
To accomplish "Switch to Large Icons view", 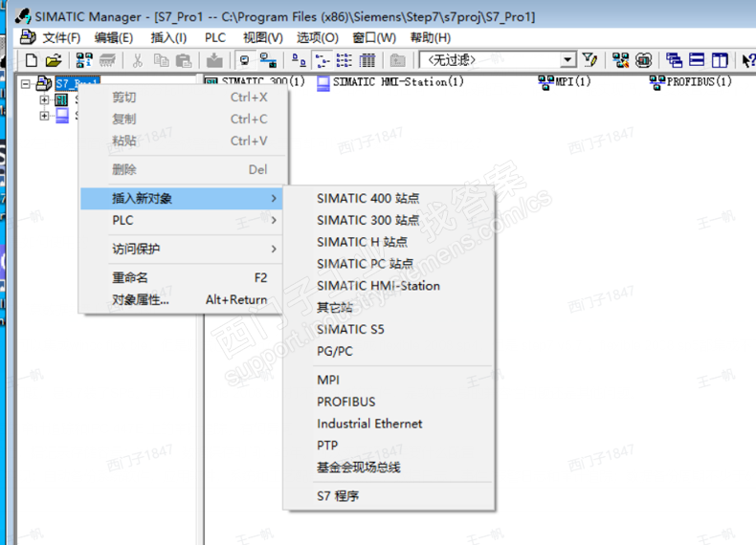I will click(x=299, y=60).
